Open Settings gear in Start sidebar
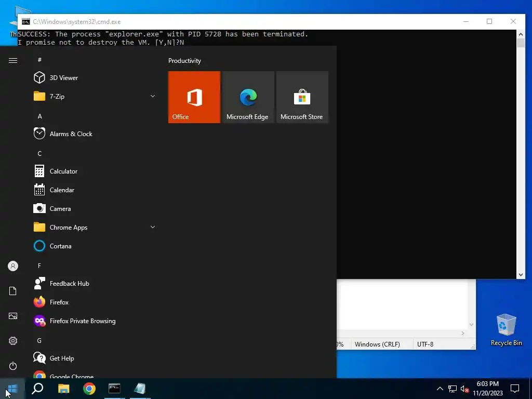The image size is (532, 399). click(x=13, y=341)
